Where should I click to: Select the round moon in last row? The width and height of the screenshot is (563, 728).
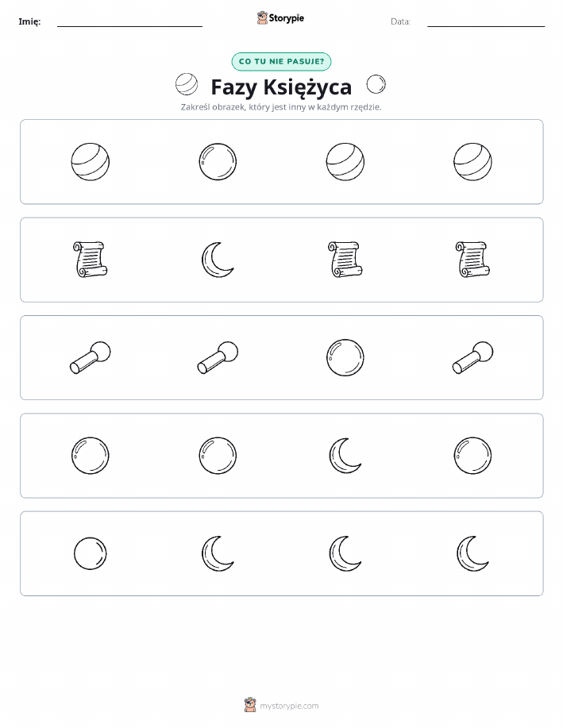tap(90, 553)
